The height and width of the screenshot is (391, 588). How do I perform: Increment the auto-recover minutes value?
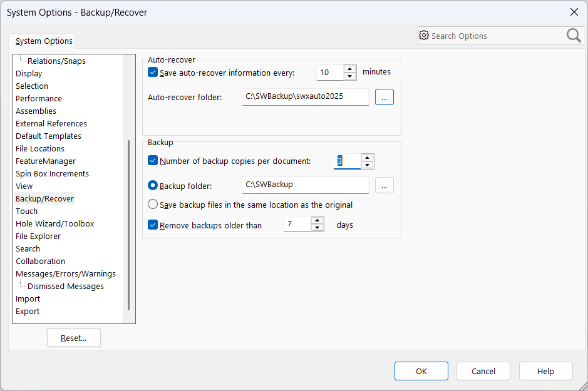pos(350,69)
